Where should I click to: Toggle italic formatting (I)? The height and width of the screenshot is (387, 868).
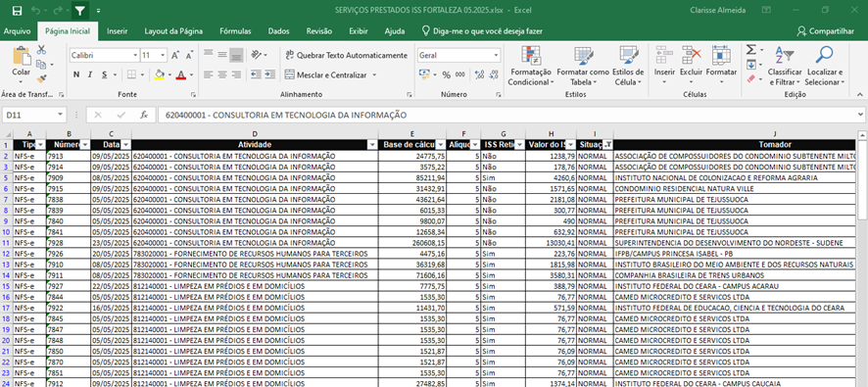(x=90, y=74)
